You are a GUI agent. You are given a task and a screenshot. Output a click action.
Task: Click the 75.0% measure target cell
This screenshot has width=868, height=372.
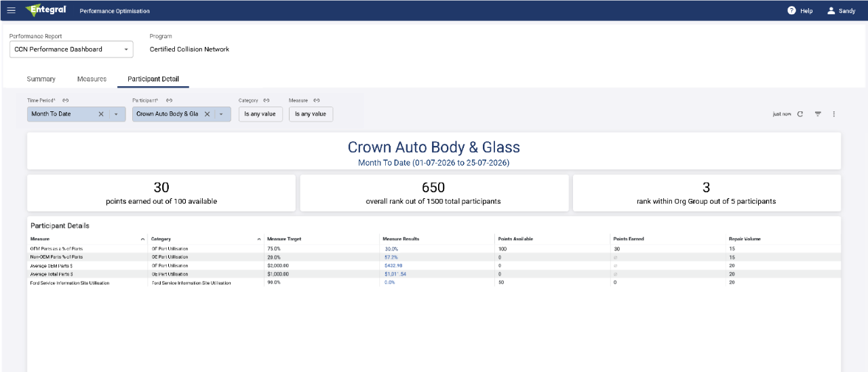click(x=274, y=249)
